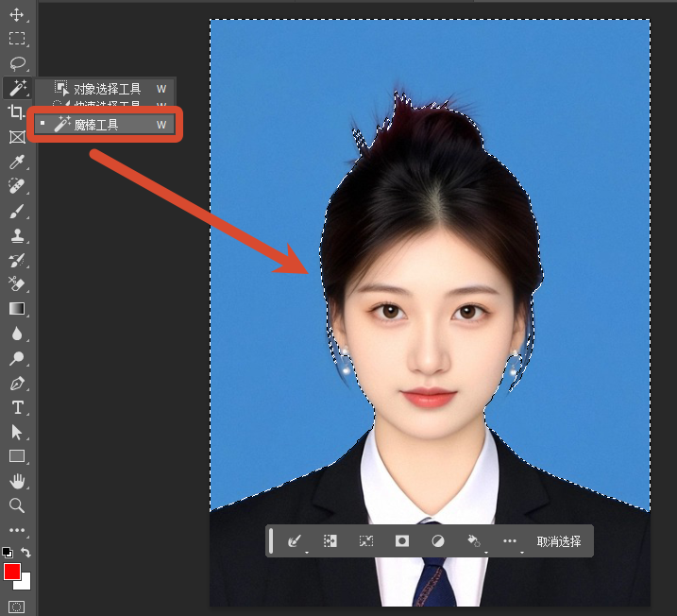The width and height of the screenshot is (677, 616).
Task: Choose 魔棒工具 from the flyout
Action: click(x=105, y=125)
